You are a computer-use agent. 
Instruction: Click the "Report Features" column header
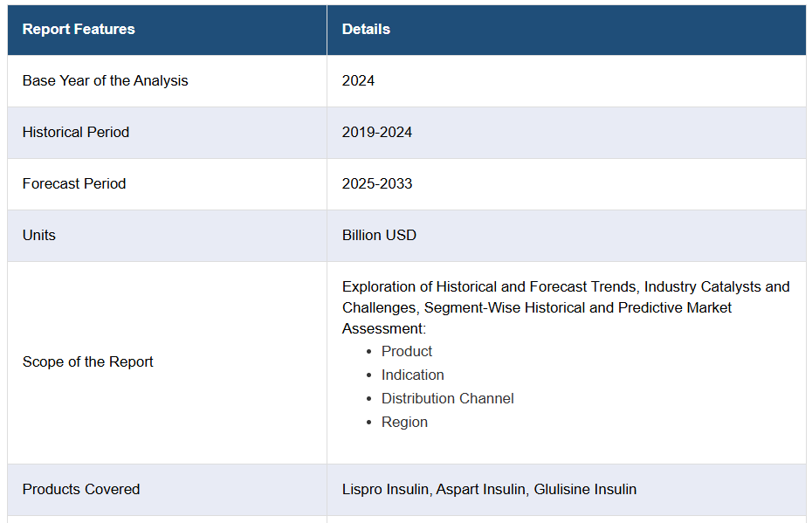[x=79, y=30]
